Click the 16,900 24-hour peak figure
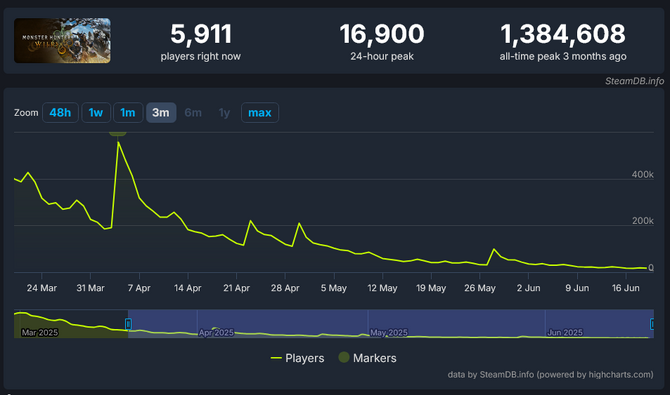The height and width of the screenshot is (395, 670). point(382,34)
